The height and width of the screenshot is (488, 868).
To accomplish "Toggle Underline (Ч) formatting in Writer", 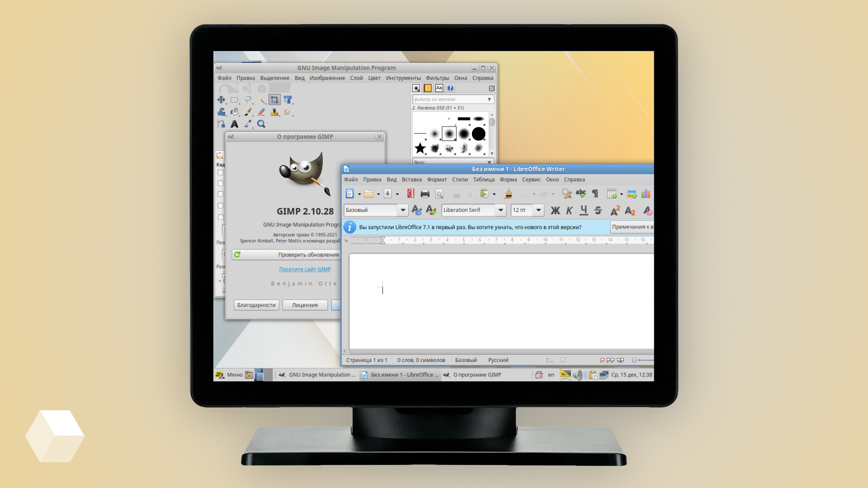I will [584, 210].
